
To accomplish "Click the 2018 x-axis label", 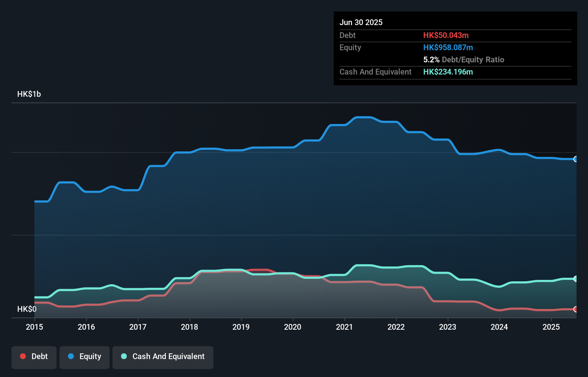I will tap(189, 327).
